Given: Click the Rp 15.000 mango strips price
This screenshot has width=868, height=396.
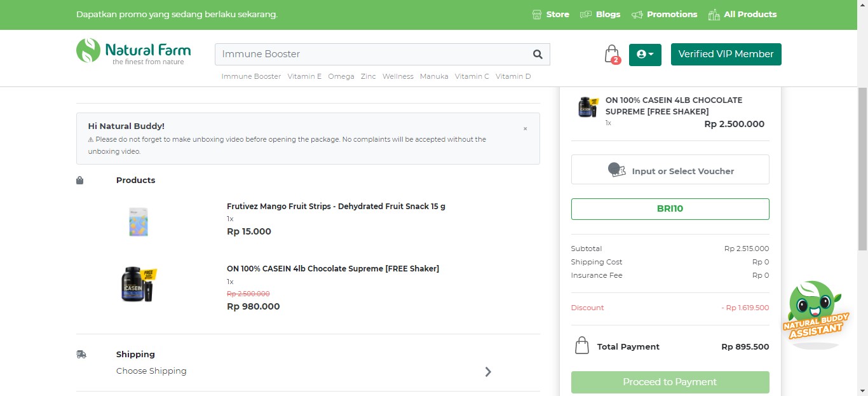Looking at the screenshot, I should pyautogui.click(x=249, y=231).
